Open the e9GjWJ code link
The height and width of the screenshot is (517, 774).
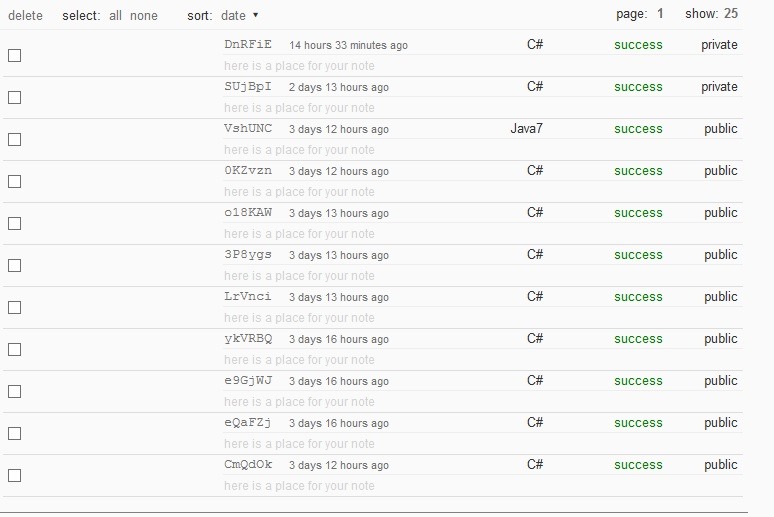248,380
